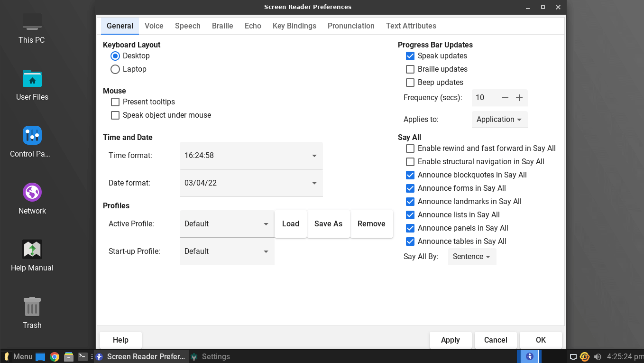Open the Network desktop icon
This screenshot has width=644, height=363.
tap(32, 199)
